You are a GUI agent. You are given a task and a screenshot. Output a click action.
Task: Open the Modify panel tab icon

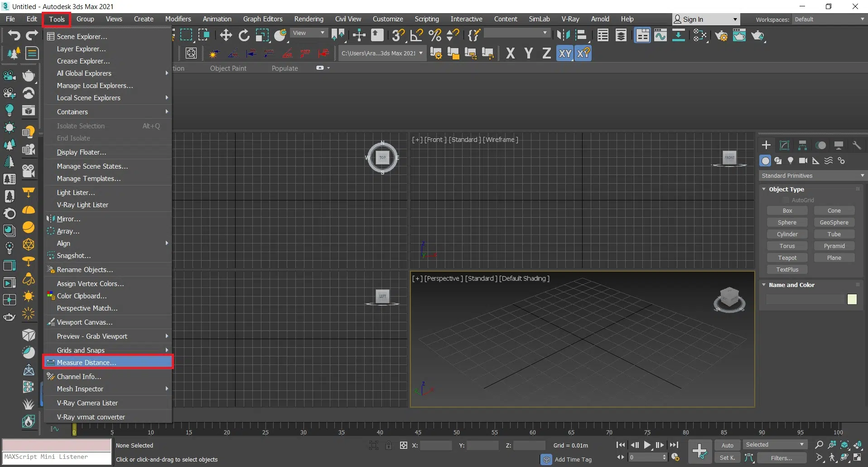pos(784,145)
